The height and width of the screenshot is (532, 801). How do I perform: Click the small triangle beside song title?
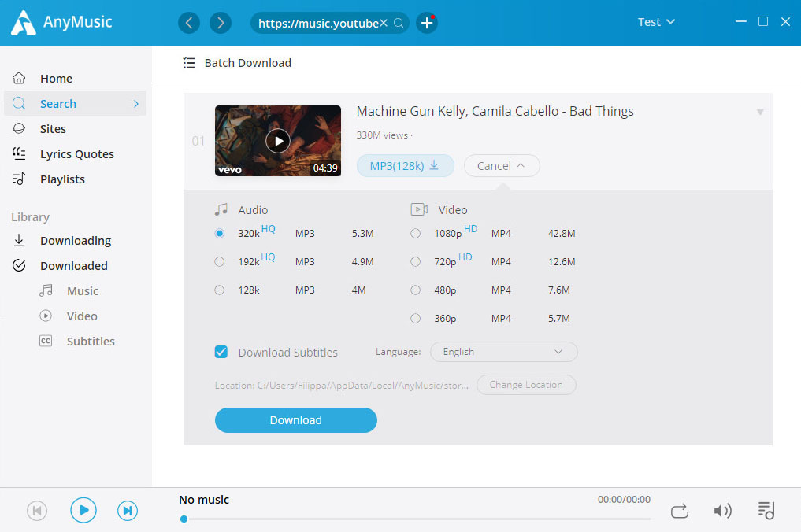pos(760,112)
